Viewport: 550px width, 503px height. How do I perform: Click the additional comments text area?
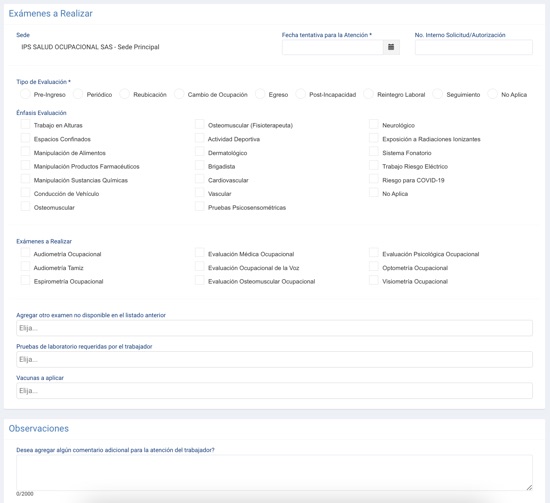[274, 472]
